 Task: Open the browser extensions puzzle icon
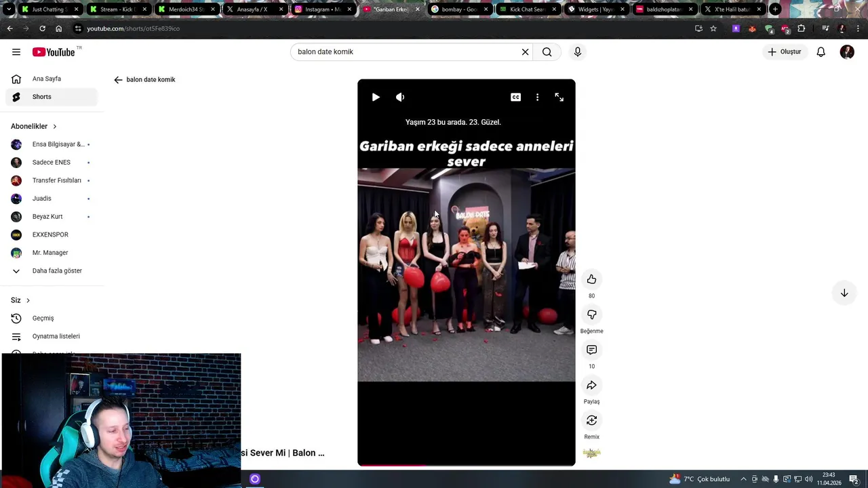point(802,28)
